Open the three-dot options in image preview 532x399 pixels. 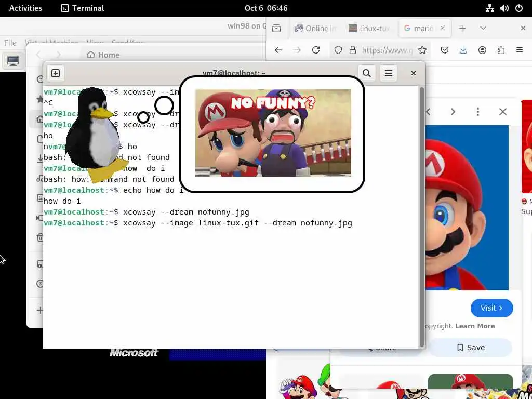tap(478, 112)
